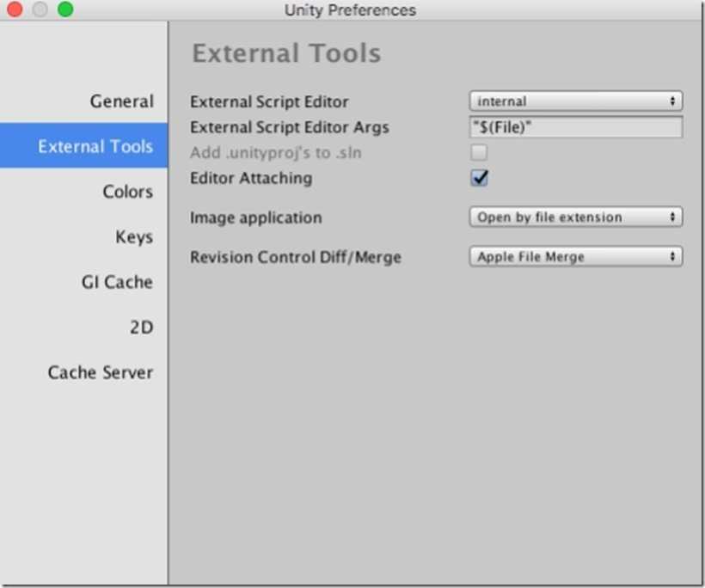This screenshot has width=705, height=588.
Task: Click arrows on Apple File Merge dropdown
Action: coord(672,257)
